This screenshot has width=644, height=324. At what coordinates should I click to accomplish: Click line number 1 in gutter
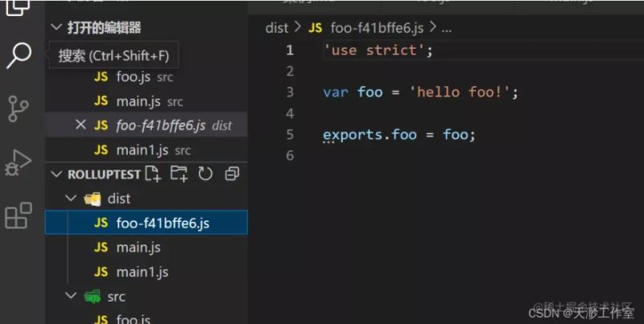click(290, 50)
